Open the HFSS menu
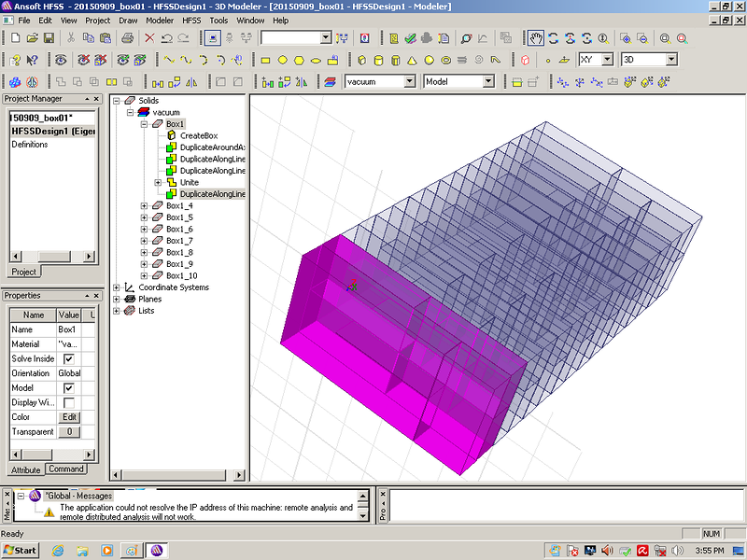 pos(190,20)
